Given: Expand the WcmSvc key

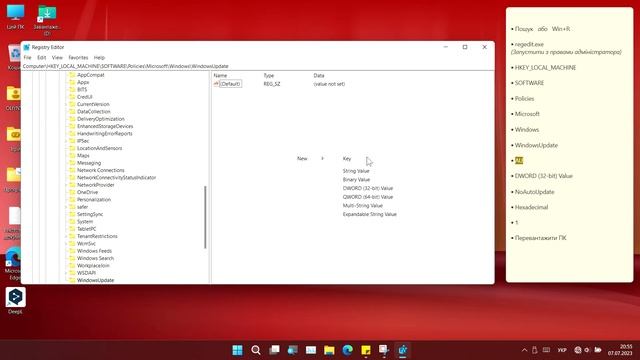Looking at the screenshot, I should (x=66, y=243).
